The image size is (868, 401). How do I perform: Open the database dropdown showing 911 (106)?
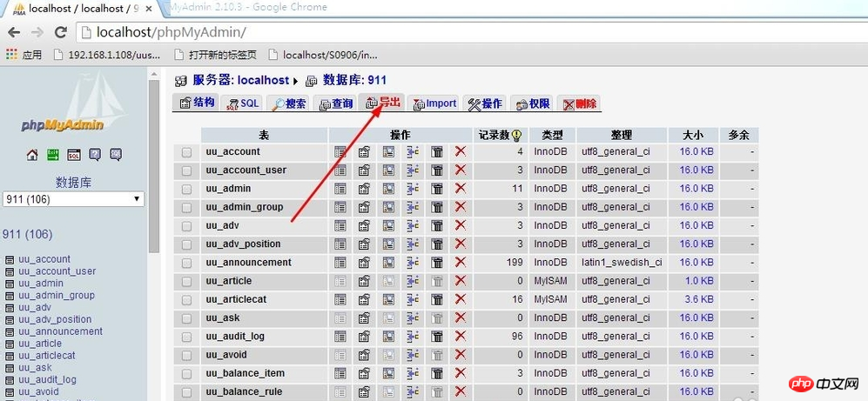(x=74, y=199)
